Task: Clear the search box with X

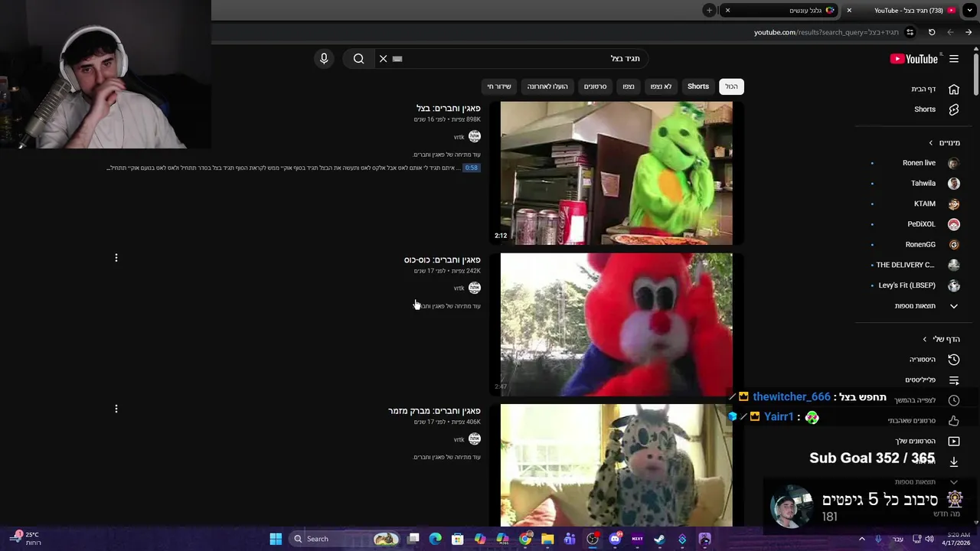Action: [384, 59]
